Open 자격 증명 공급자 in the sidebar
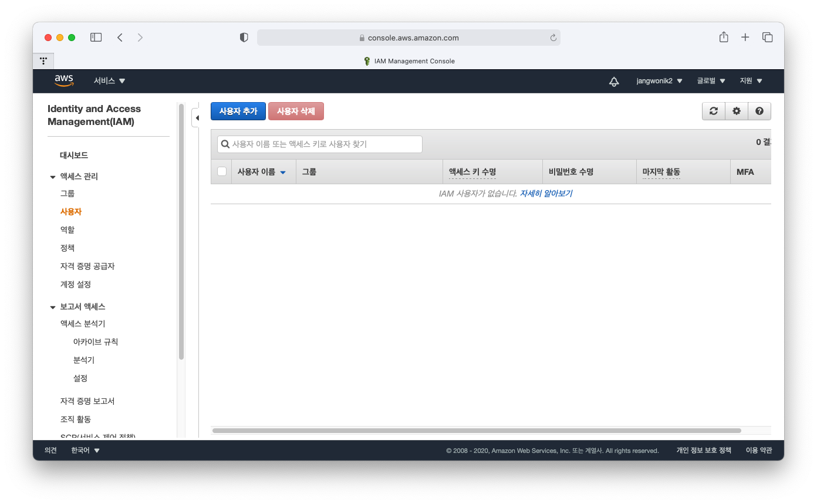Image resolution: width=817 pixels, height=504 pixels. (x=87, y=266)
